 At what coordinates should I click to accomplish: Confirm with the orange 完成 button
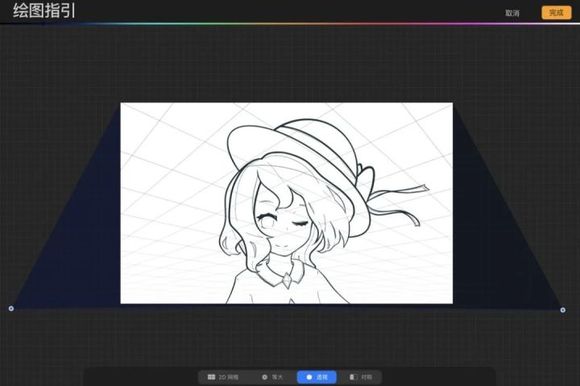(x=556, y=13)
